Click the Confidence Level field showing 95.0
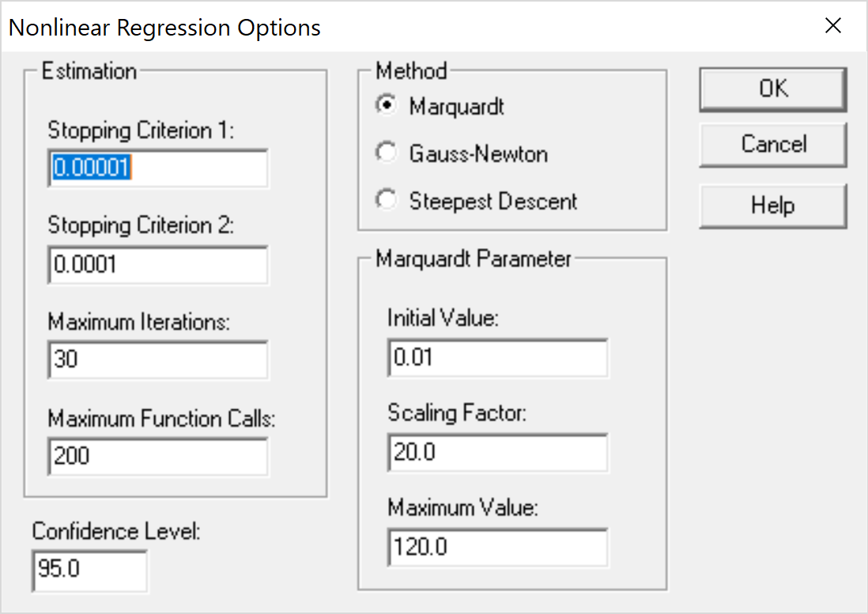Viewport: 868px width, 614px height. pyautogui.click(x=89, y=571)
